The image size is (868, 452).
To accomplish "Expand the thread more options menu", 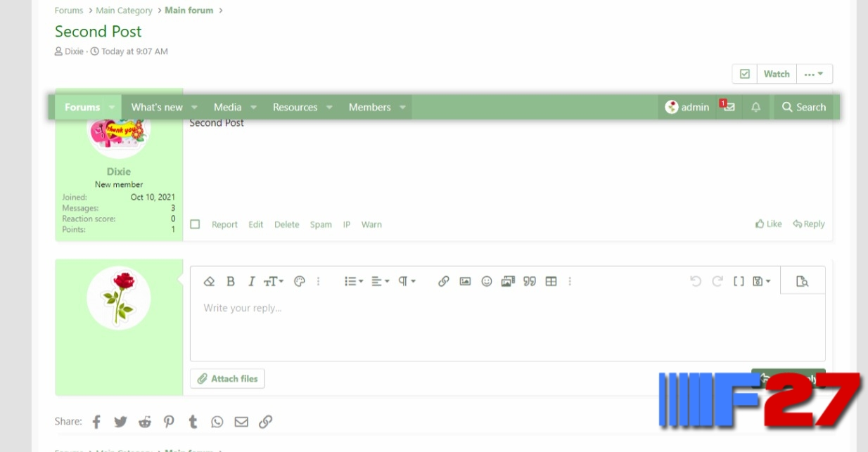I will pyautogui.click(x=814, y=74).
